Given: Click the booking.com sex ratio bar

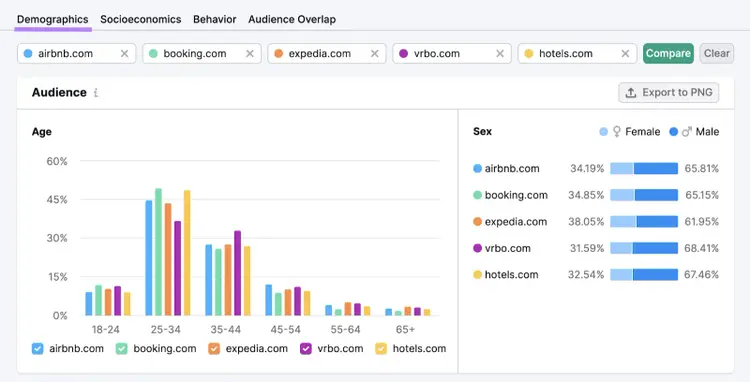Looking at the screenshot, I should click(644, 195).
